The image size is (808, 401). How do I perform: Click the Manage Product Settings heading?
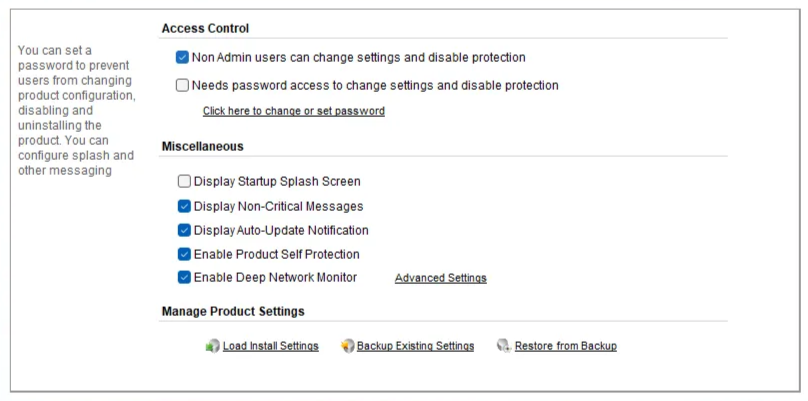click(x=232, y=312)
